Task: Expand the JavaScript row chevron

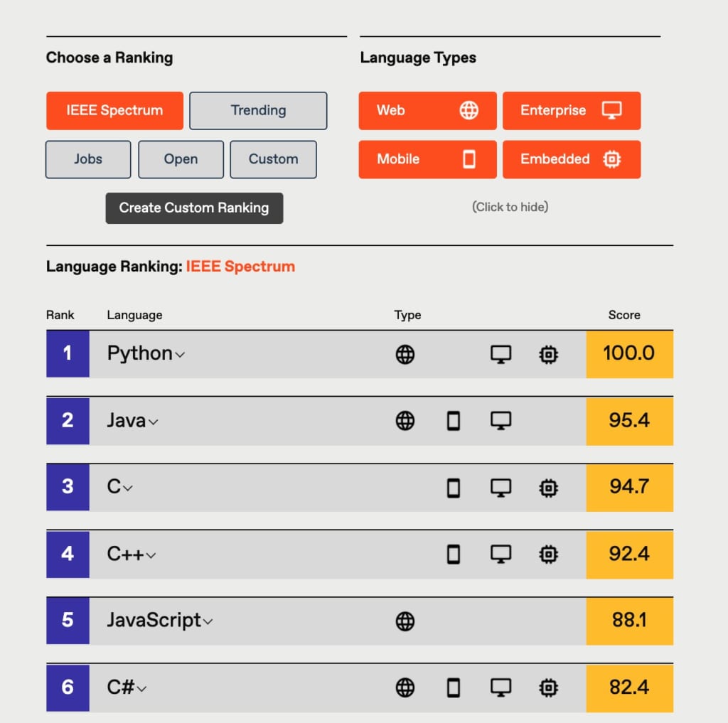Action: click(208, 622)
